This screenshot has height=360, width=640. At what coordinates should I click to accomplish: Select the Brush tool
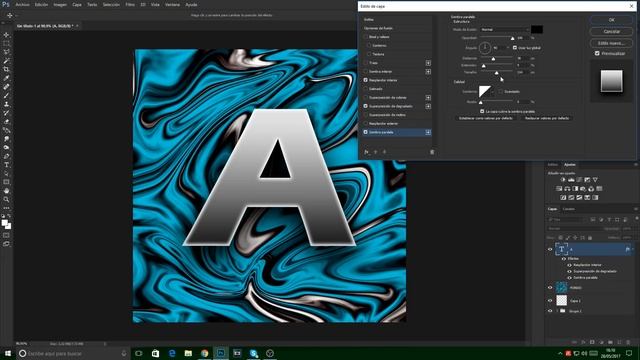point(7,95)
